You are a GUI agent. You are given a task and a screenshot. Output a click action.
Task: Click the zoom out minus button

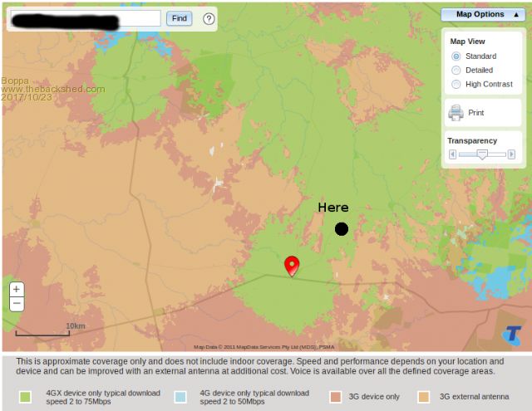click(x=17, y=304)
